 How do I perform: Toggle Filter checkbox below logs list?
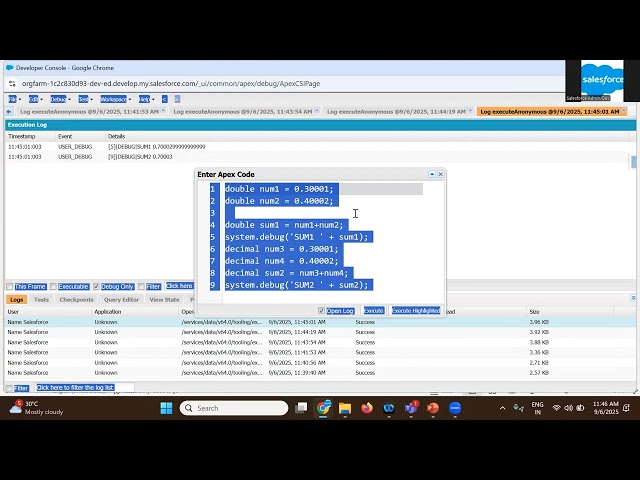tap(9, 388)
